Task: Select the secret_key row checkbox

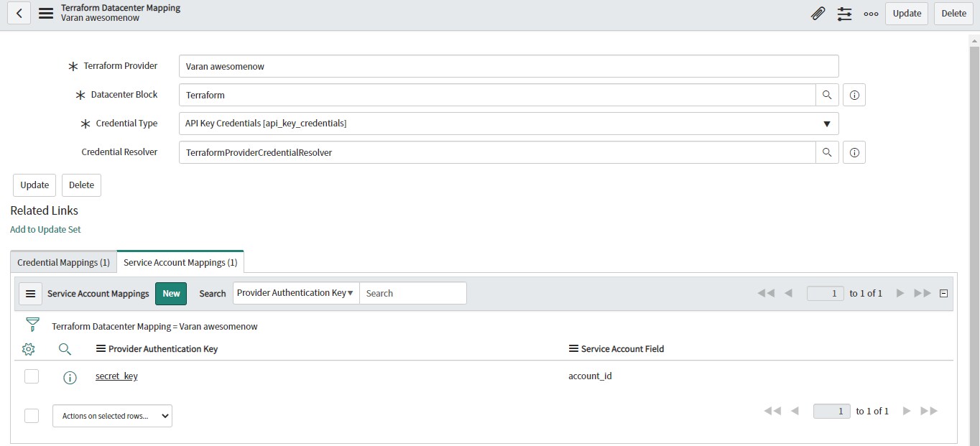Action: [31, 376]
